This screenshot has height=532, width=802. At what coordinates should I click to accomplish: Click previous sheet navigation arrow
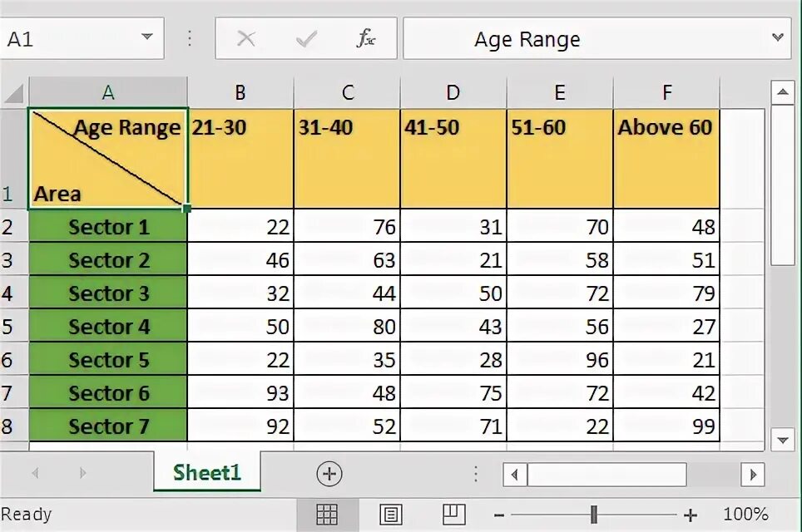click(35, 473)
